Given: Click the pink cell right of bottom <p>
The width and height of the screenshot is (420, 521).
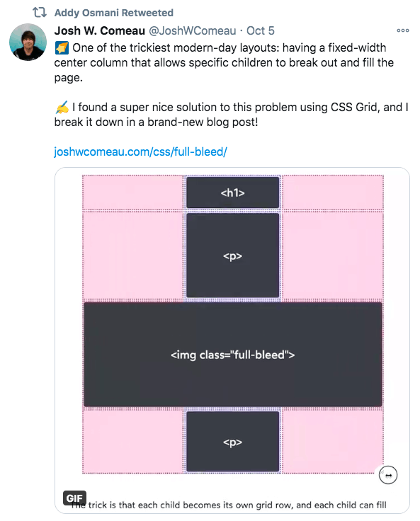Looking at the screenshot, I should [x=333, y=442].
